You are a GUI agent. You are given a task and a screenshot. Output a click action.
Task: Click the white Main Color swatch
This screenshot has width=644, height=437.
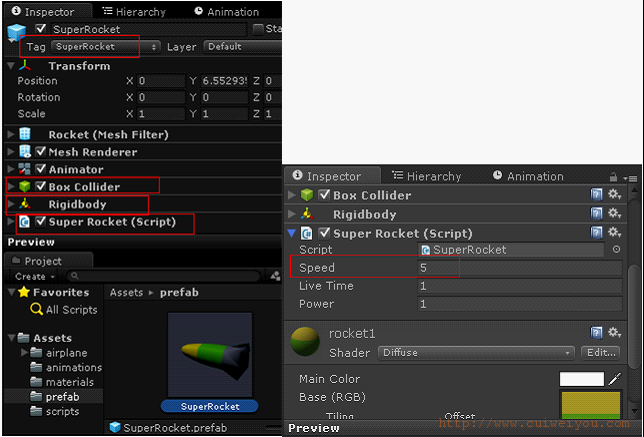[x=582, y=379]
